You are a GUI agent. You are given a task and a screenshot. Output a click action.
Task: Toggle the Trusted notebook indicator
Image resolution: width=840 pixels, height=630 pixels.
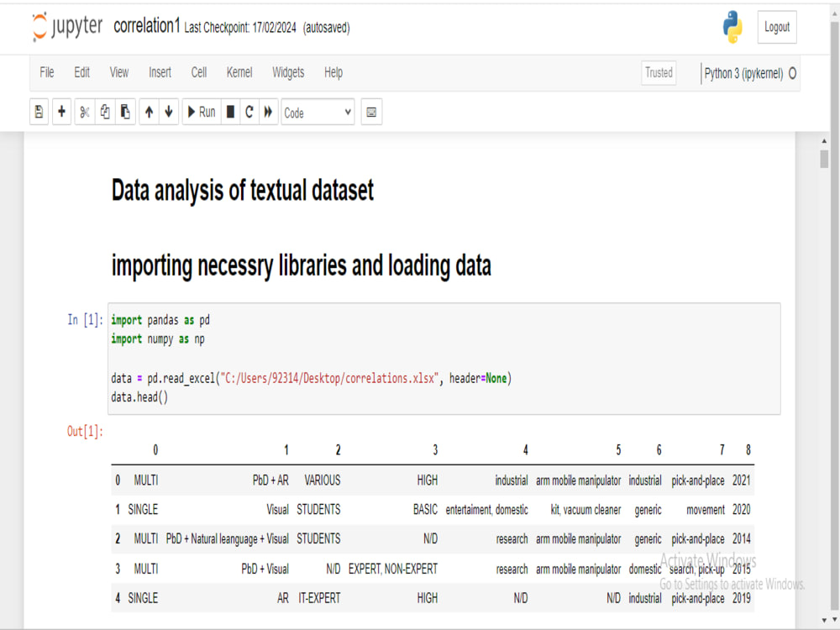click(x=659, y=73)
